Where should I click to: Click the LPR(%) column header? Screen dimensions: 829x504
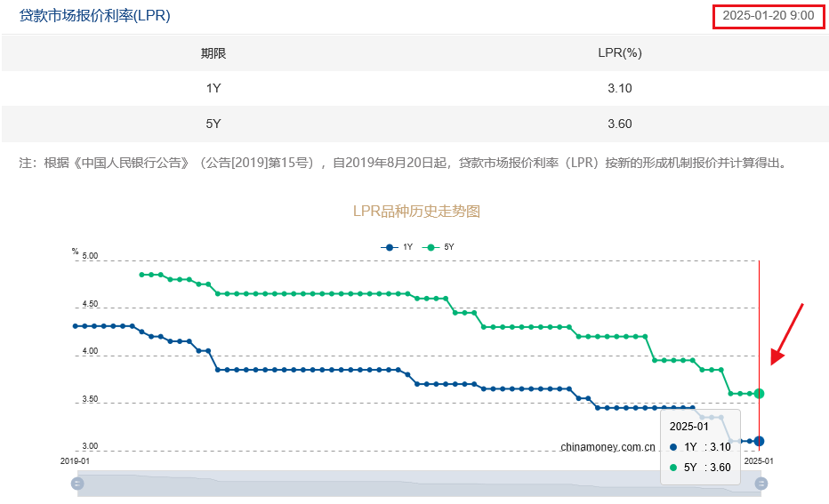(x=620, y=52)
